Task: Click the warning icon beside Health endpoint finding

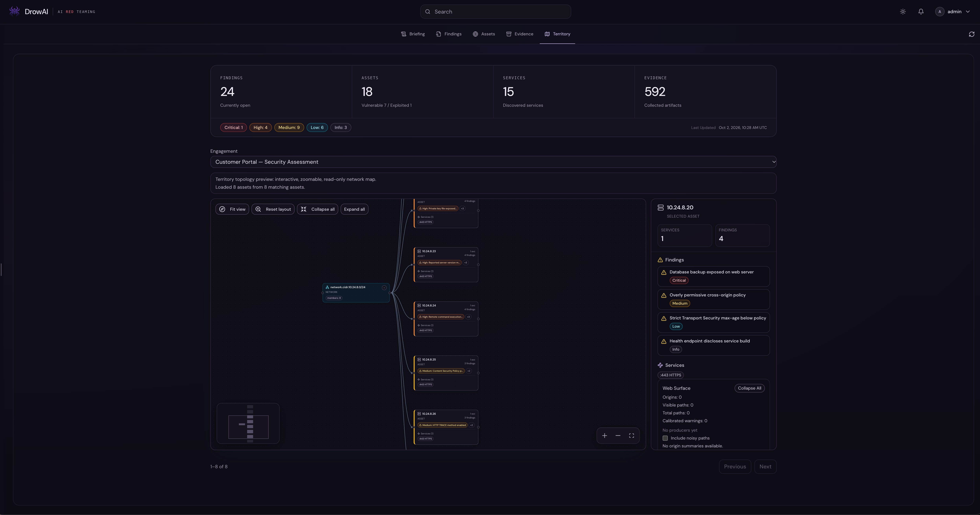Action: (664, 342)
